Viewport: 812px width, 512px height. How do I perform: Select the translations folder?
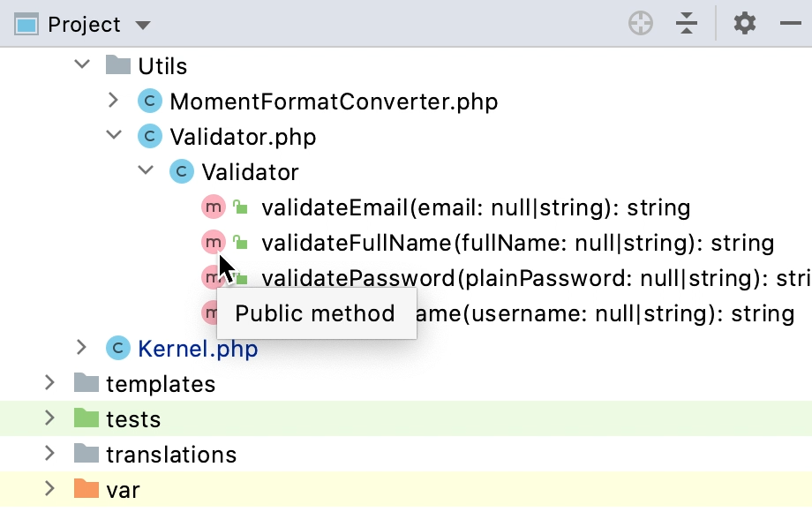coord(171,454)
